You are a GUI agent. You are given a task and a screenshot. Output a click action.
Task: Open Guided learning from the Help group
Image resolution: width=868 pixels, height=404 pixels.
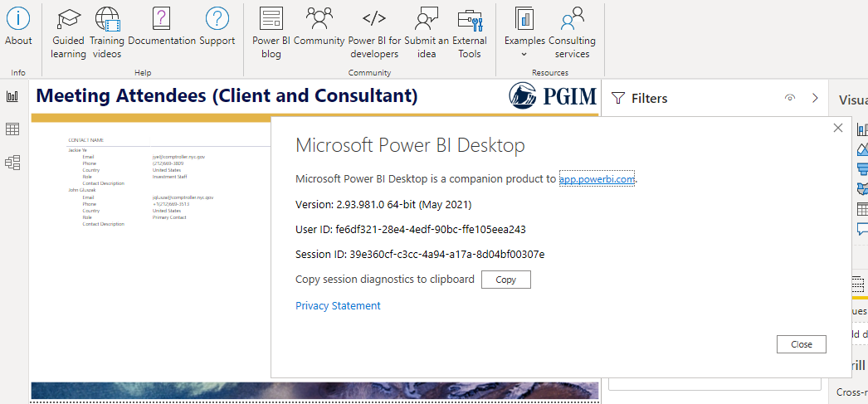(x=68, y=33)
